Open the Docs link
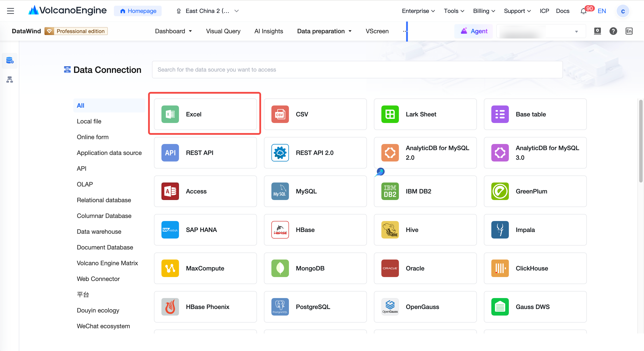The width and height of the screenshot is (644, 351). click(562, 11)
